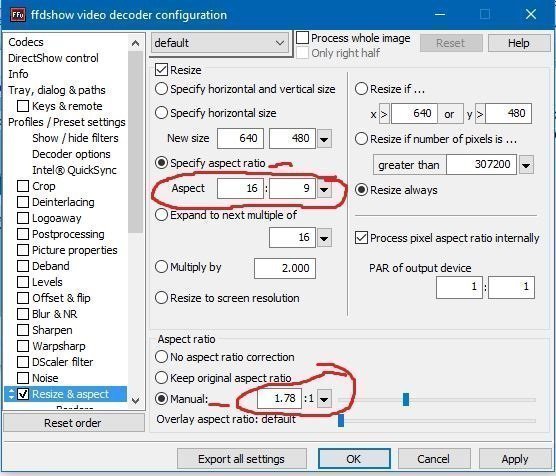The image size is (556, 476).
Task: Click the Multiply by 2.000 field
Action: (285, 269)
